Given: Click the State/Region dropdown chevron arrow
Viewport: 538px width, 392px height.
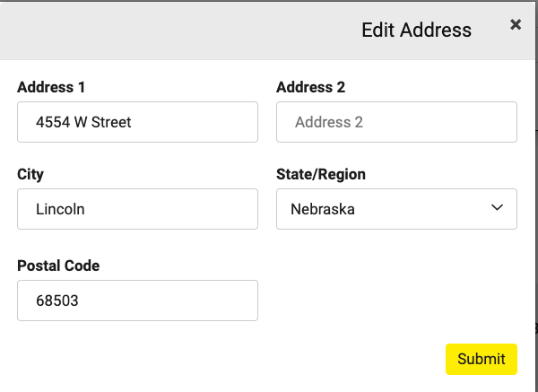Looking at the screenshot, I should 497,207.
